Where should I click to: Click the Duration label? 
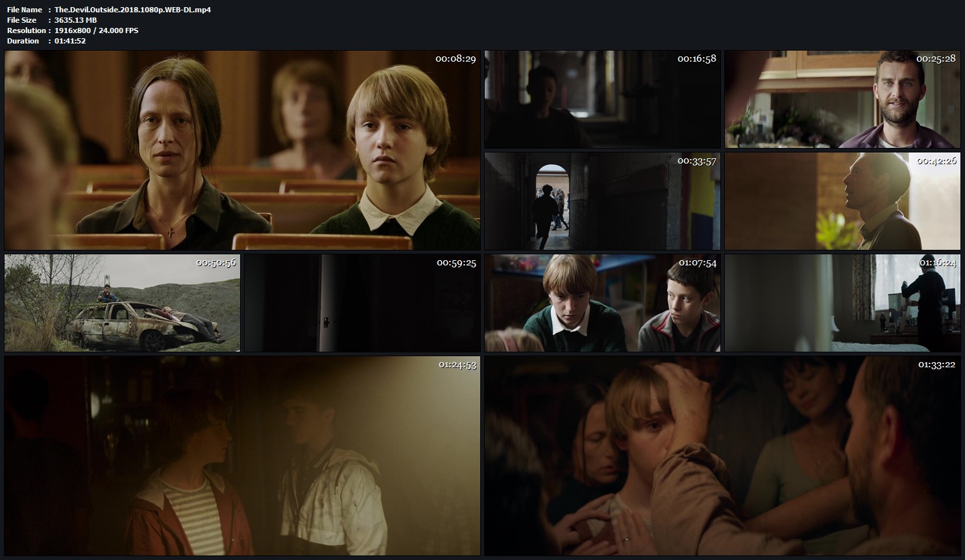[23, 41]
